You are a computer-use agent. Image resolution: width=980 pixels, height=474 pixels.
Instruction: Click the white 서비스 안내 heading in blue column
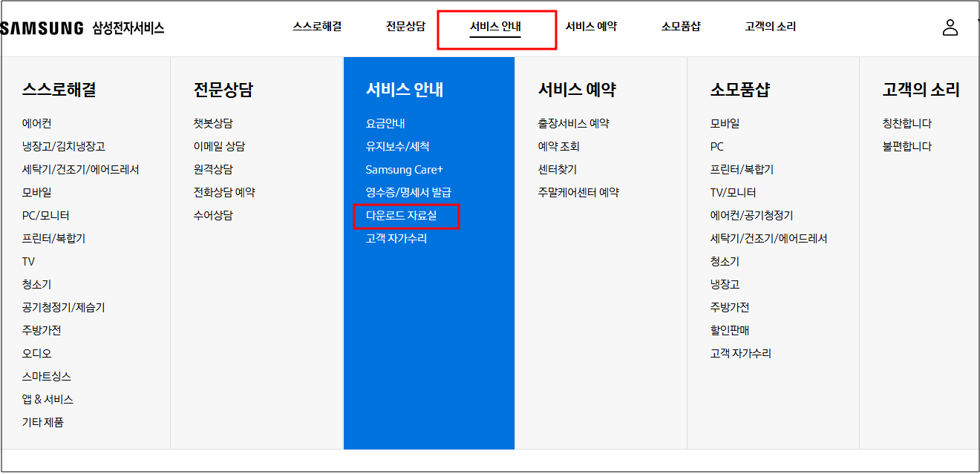click(405, 90)
